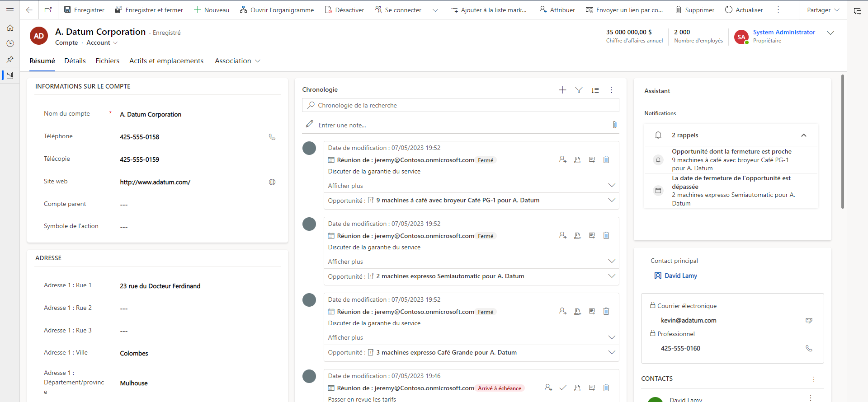Expand the 9 machines PG-1 opportunity row
The width and height of the screenshot is (868, 402).
point(612,200)
